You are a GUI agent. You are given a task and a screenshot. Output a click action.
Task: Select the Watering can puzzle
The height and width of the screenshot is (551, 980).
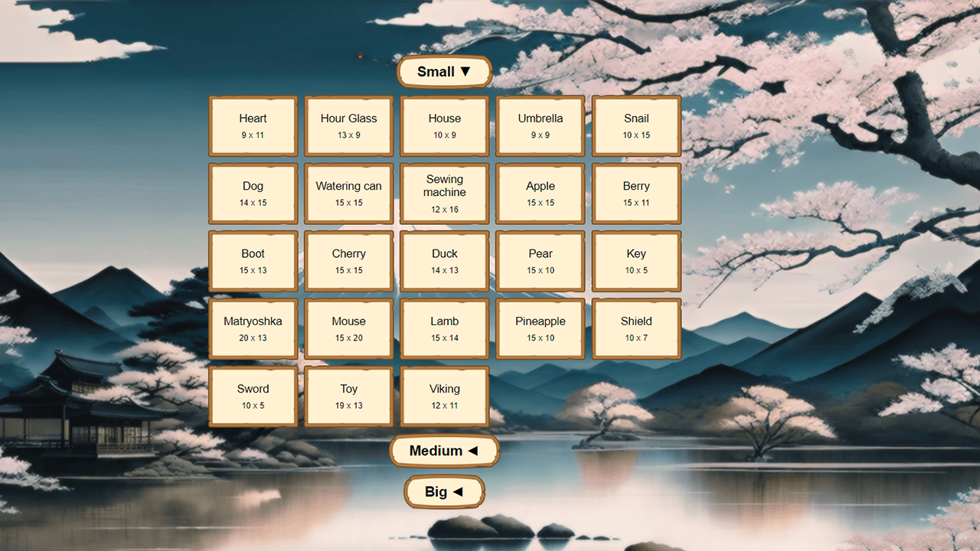click(x=349, y=193)
